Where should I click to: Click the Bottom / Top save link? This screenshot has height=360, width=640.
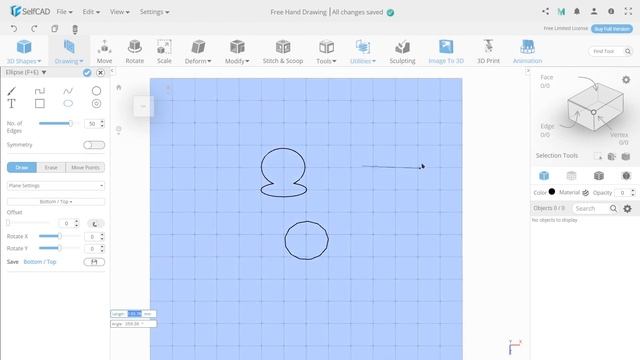pyautogui.click(x=40, y=262)
